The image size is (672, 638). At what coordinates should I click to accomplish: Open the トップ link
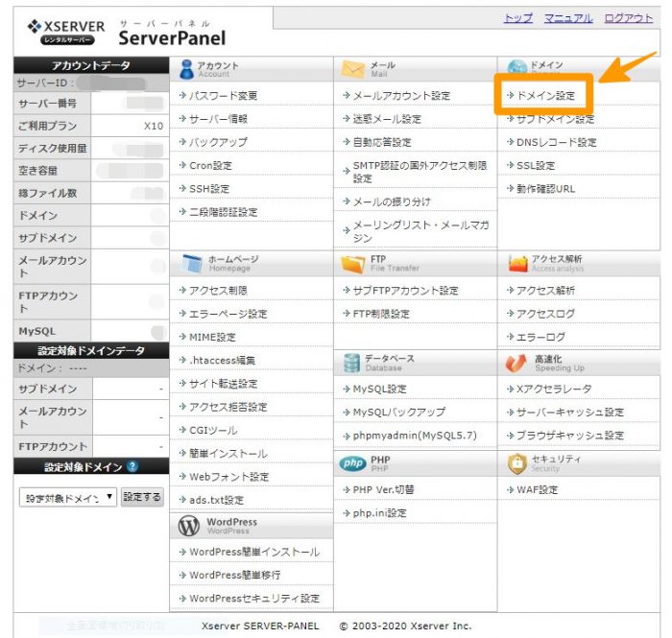pos(518,18)
